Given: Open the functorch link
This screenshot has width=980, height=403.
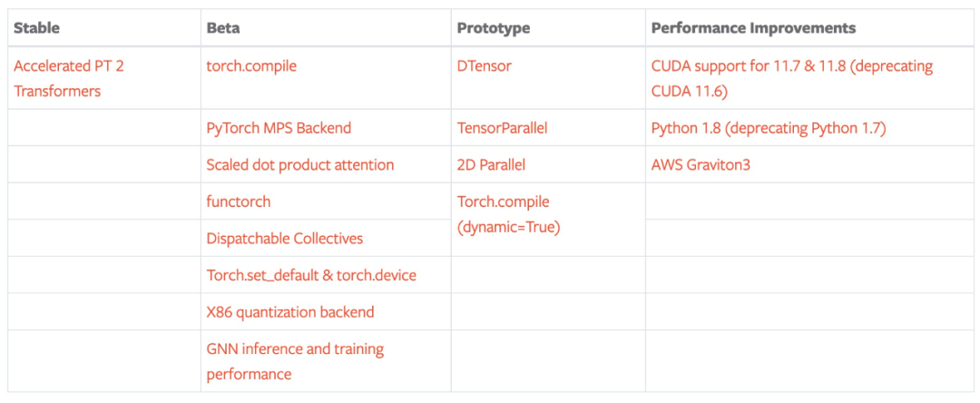Looking at the screenshot, I should click(238, 201).
